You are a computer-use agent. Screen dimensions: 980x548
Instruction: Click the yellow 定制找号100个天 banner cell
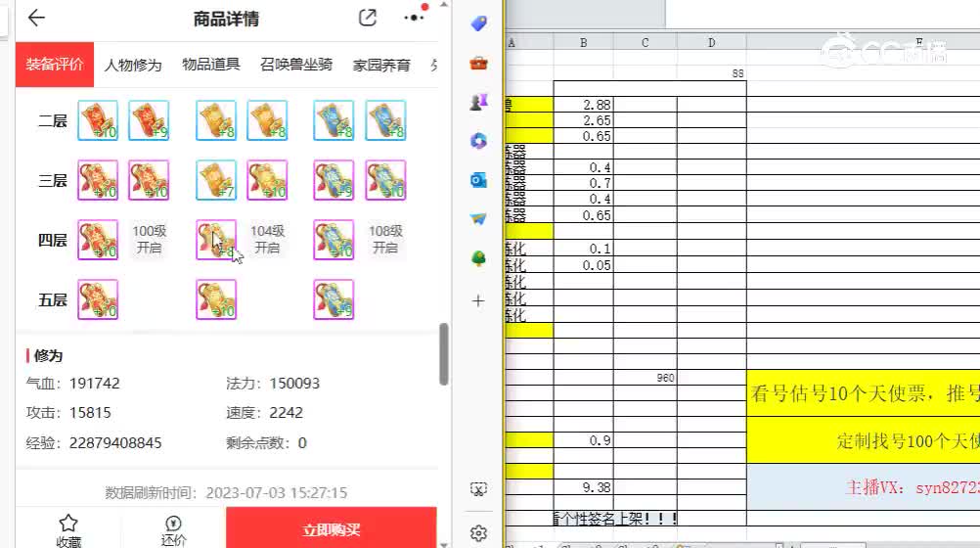click(x=864, y=440)
